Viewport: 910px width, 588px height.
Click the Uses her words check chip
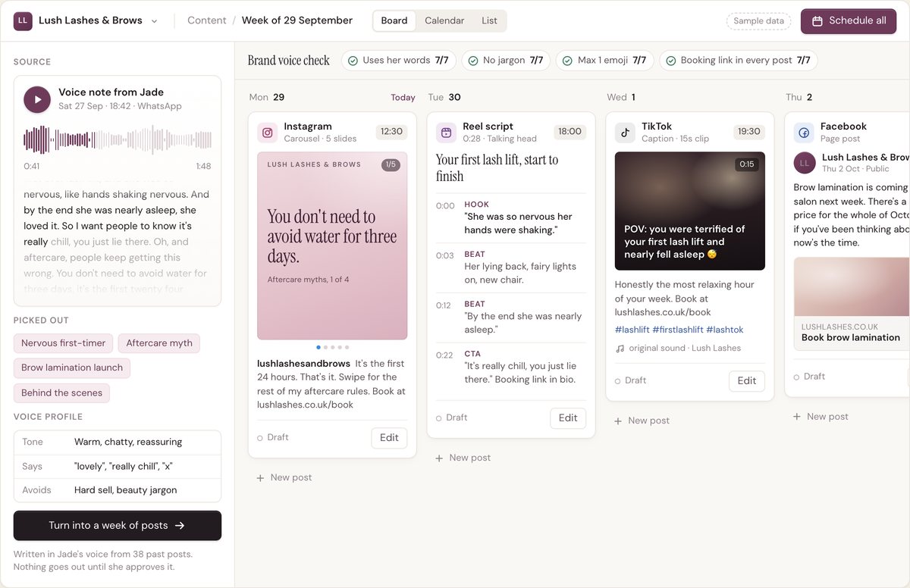(x=399, y=61)
